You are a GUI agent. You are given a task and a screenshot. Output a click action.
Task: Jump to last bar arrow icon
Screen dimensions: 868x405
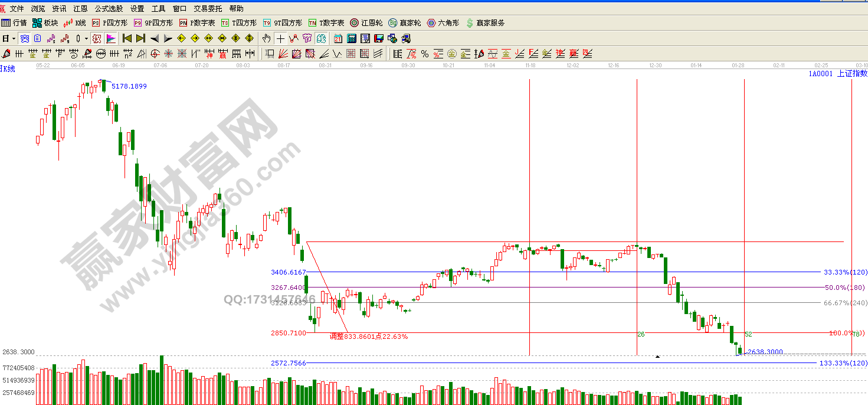(x=140, y=38)
